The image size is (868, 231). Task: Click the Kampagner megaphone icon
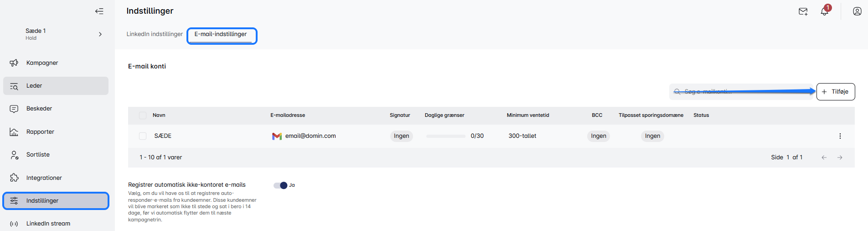pos(14,63)
